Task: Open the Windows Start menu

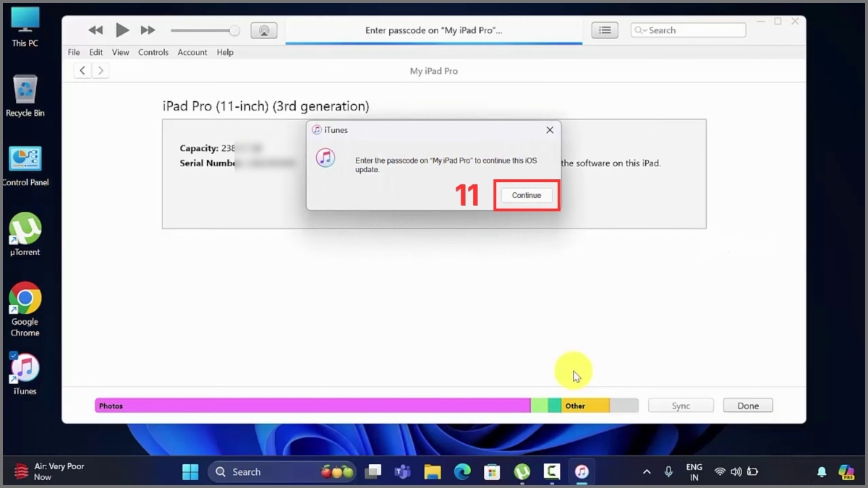Action: coord(190,472)
